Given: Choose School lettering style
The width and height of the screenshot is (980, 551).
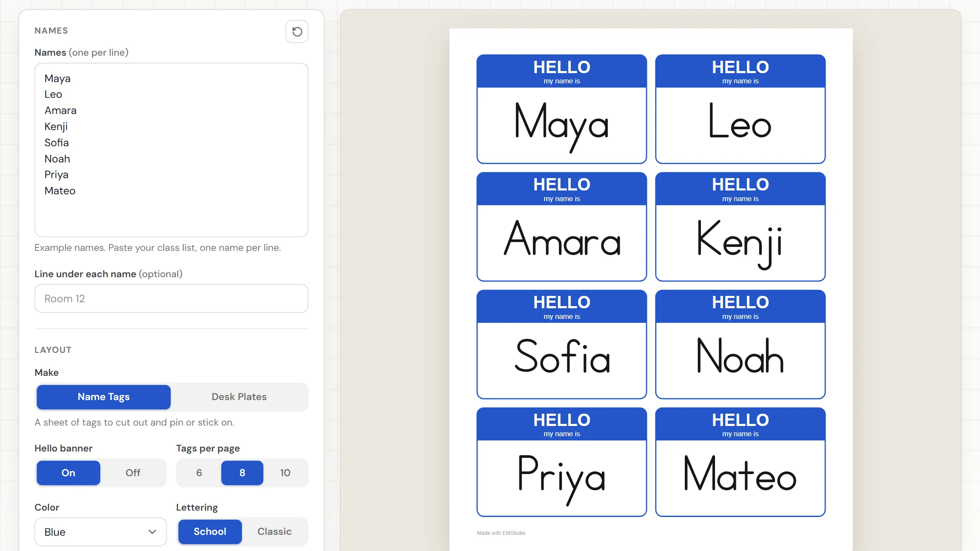Looking at the screenshot, I should pyautogui.click(x=210, y=531).
